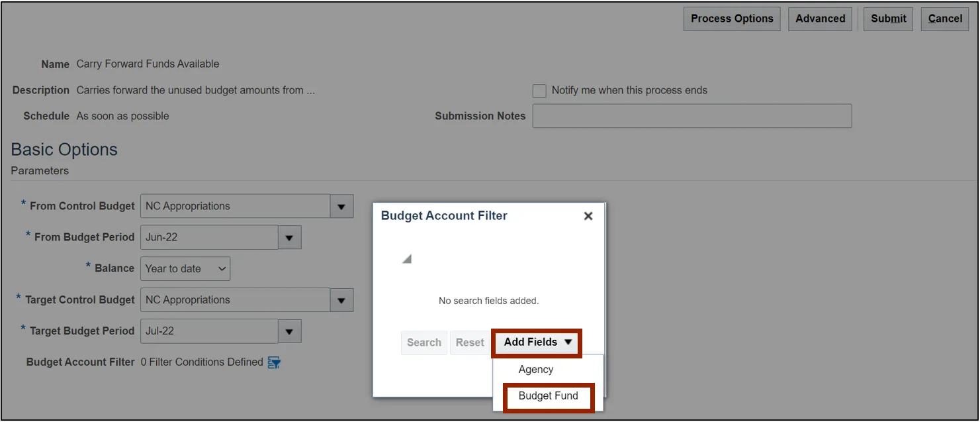Open the Budget Account Filter icon

(274, 362)
